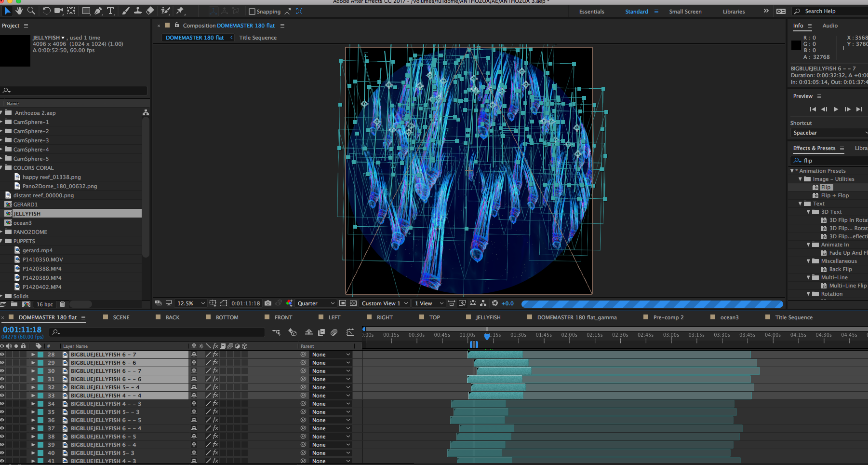
Task: Click the 16 bpc color depth button
Action: coord(45,304)
